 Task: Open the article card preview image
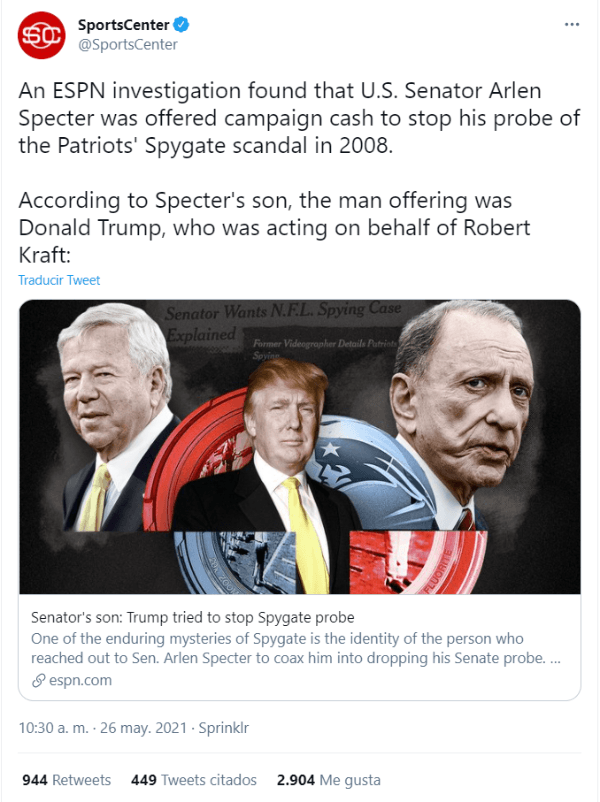tap(300, 447)
